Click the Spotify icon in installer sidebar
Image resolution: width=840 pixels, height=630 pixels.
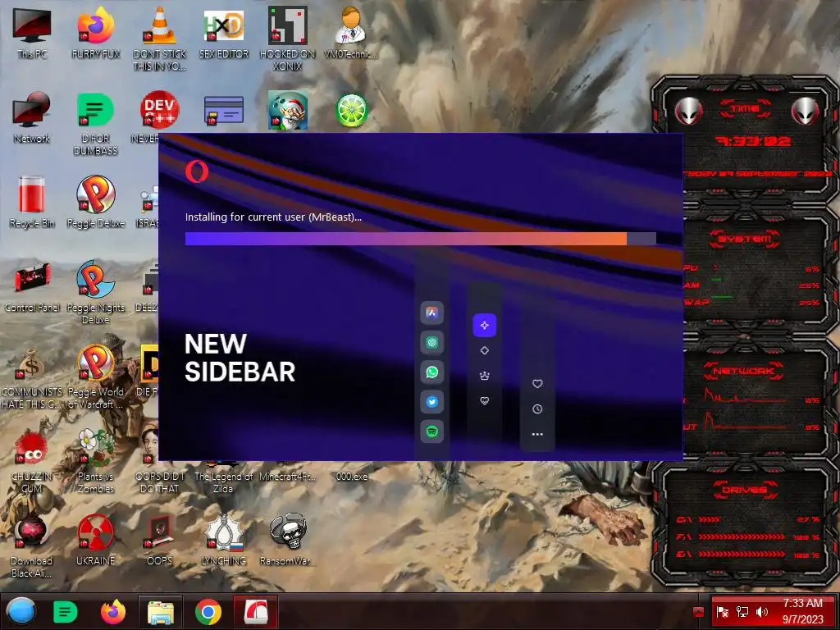(431, 431)
